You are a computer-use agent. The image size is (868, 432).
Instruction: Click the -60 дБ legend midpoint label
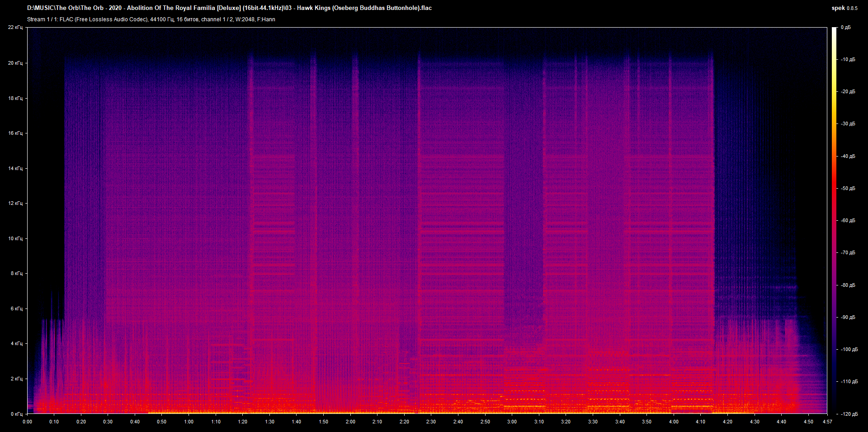click(847, 221)
